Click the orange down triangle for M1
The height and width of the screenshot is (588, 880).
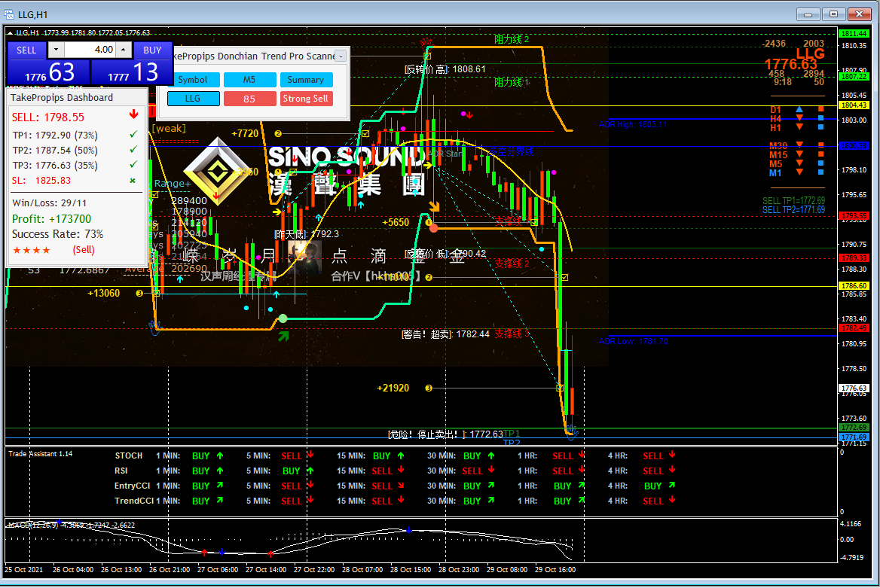799,172
